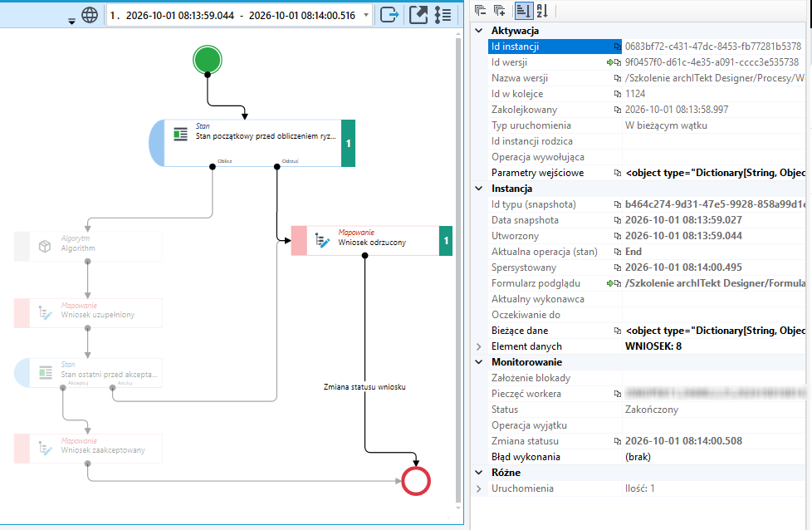Toggle alphabetical A-Z sorting of properties
Viewport: 812px width, 530px height.
click(x=542, y=10)
